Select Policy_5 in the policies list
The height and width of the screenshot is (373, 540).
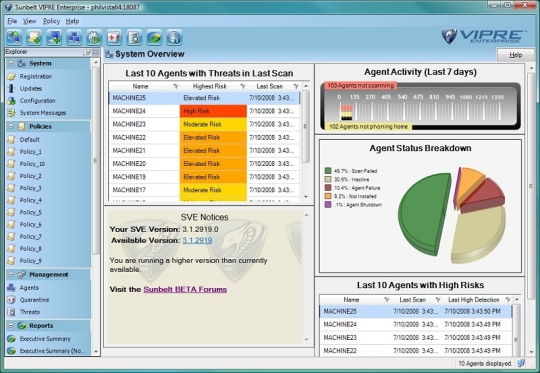pyautogui.click(x=30, y=212)
